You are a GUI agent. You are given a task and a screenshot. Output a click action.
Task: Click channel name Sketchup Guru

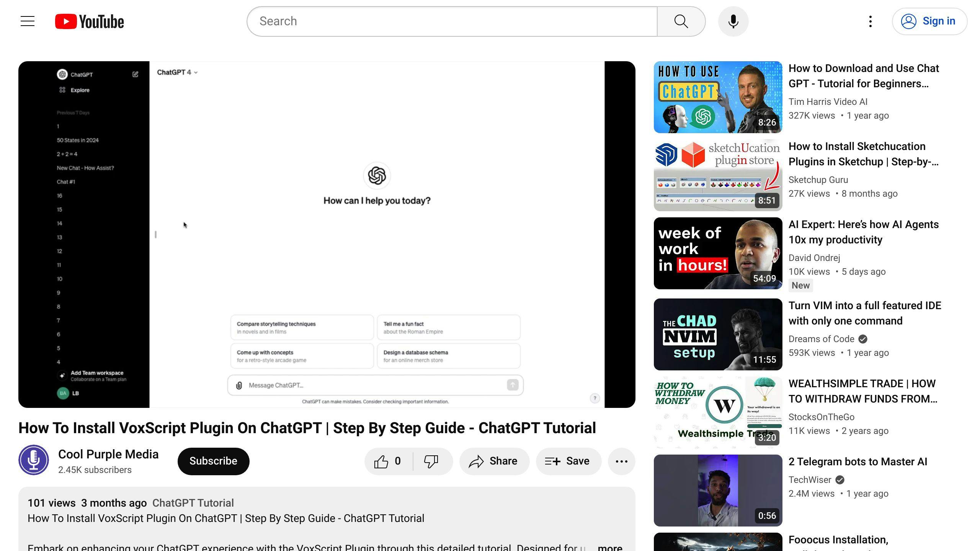click(x=818, y=180)
